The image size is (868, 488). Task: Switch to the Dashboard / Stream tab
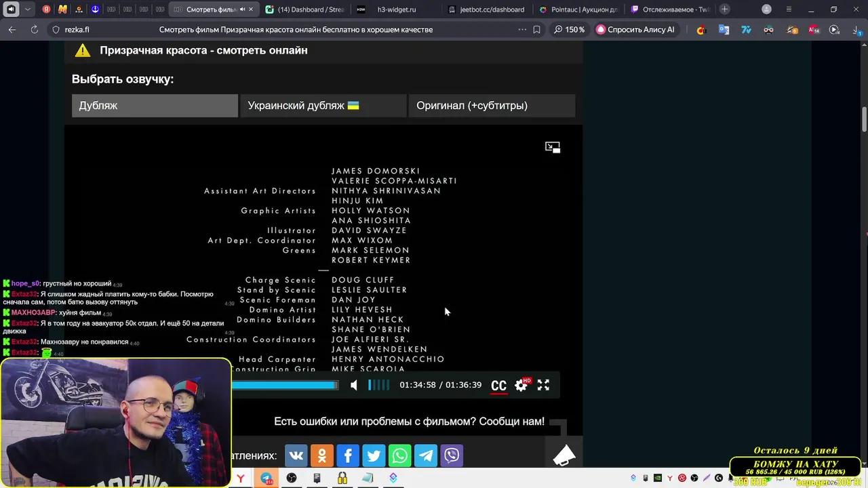(x=304, y=9)
